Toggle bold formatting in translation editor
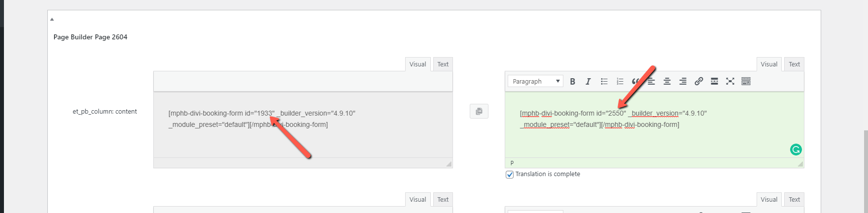This screenshot has width=868, height=213. (x=572, y=82)
